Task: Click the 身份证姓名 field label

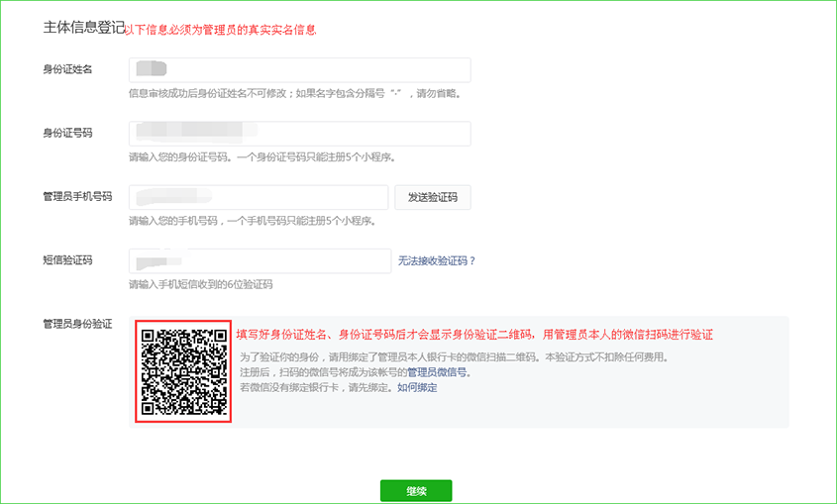Action: tap(67, 68)
